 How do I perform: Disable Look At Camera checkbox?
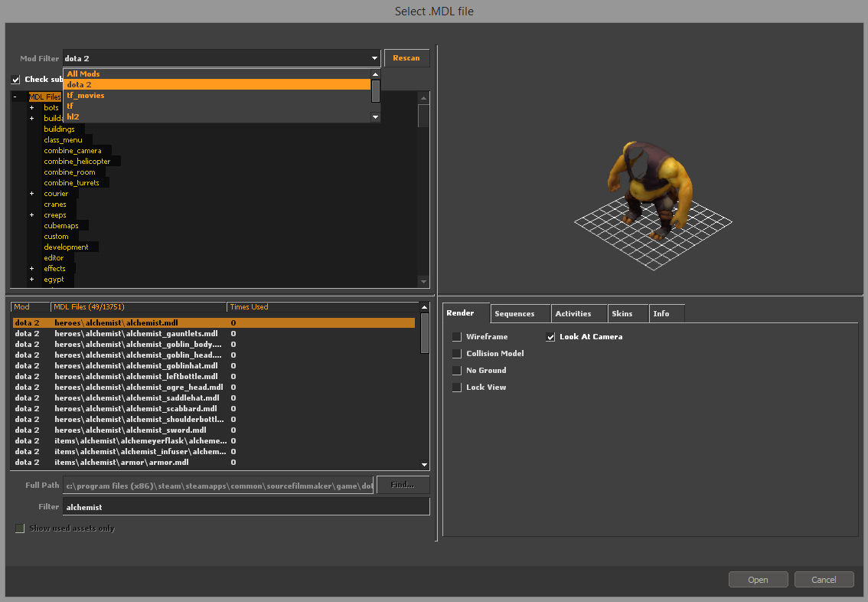[550, 337]
